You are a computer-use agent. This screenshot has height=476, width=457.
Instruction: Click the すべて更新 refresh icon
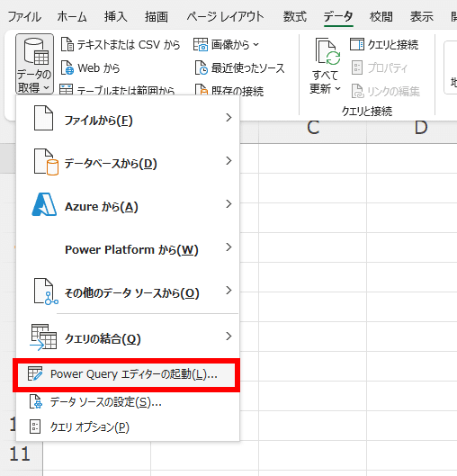click(327, 51)
